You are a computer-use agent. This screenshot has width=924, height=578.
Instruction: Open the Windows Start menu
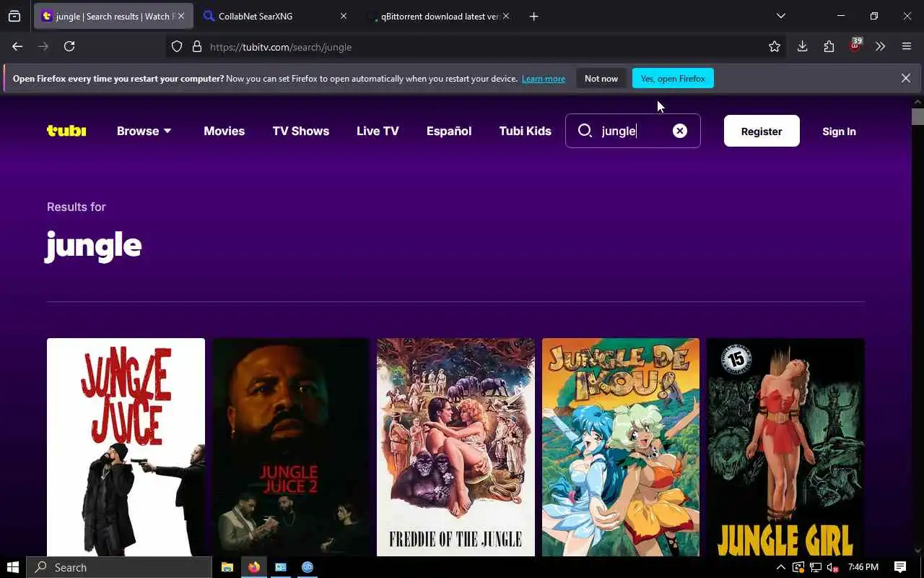(13, 567)
